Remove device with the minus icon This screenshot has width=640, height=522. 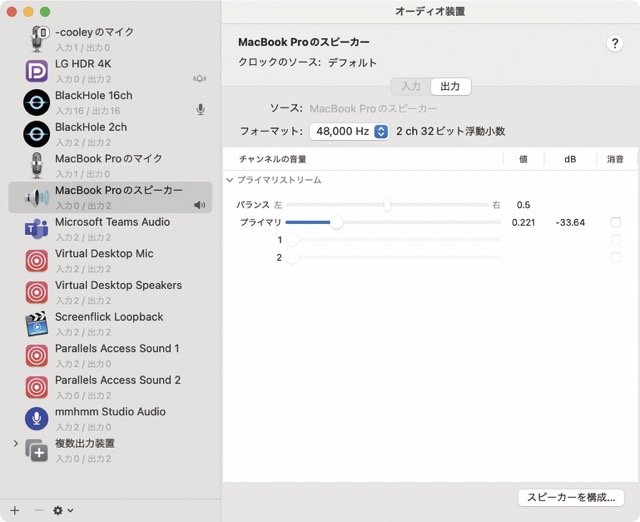pyautogui.click(x=39, y=510)
